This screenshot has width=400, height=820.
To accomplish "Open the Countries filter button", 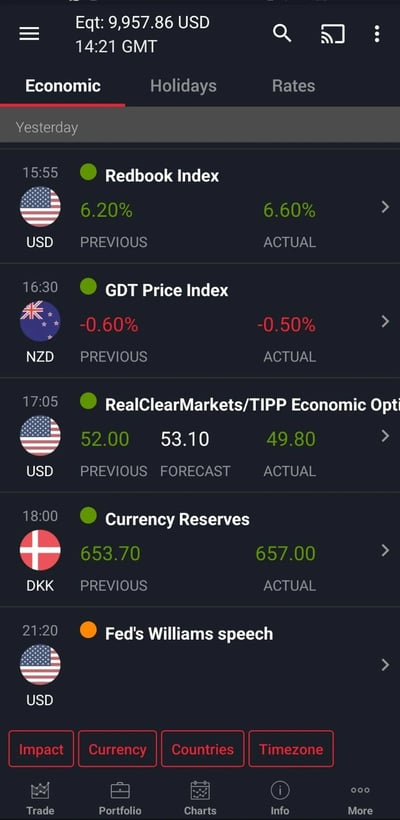I will (202, 749).
